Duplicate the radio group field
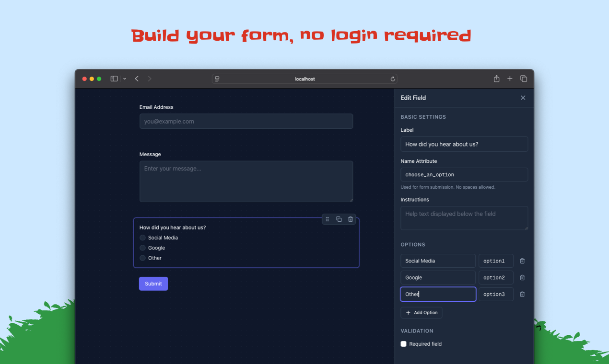 (x=339, y=219)
